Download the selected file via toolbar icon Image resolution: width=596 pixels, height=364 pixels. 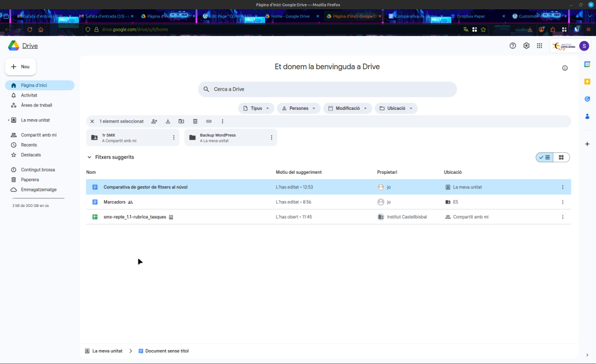(x=168, y=122)
